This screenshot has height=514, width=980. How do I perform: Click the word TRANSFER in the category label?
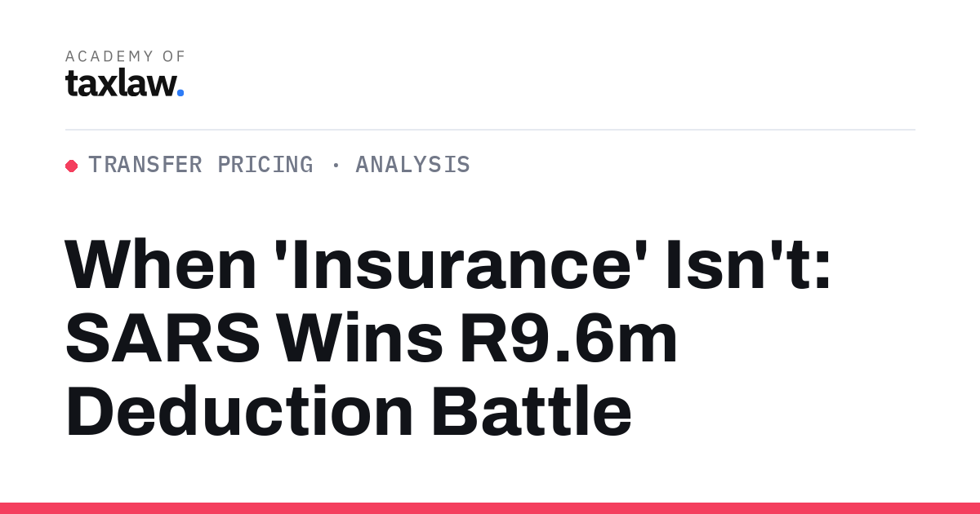[x=145, y=165]
